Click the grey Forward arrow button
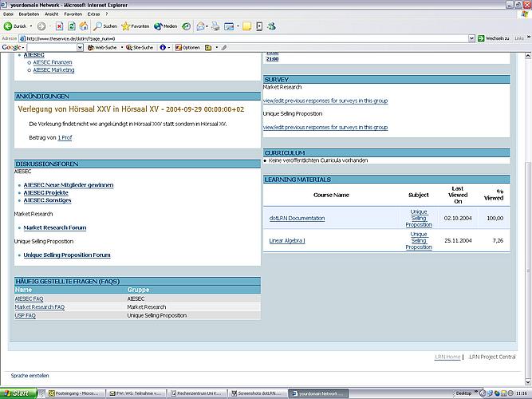 tap(41, 26)
